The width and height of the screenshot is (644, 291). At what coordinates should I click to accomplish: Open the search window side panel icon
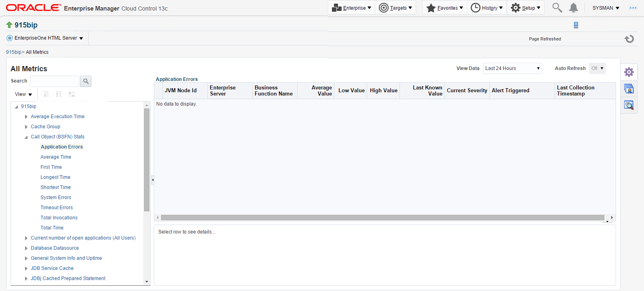coord(629,105)
